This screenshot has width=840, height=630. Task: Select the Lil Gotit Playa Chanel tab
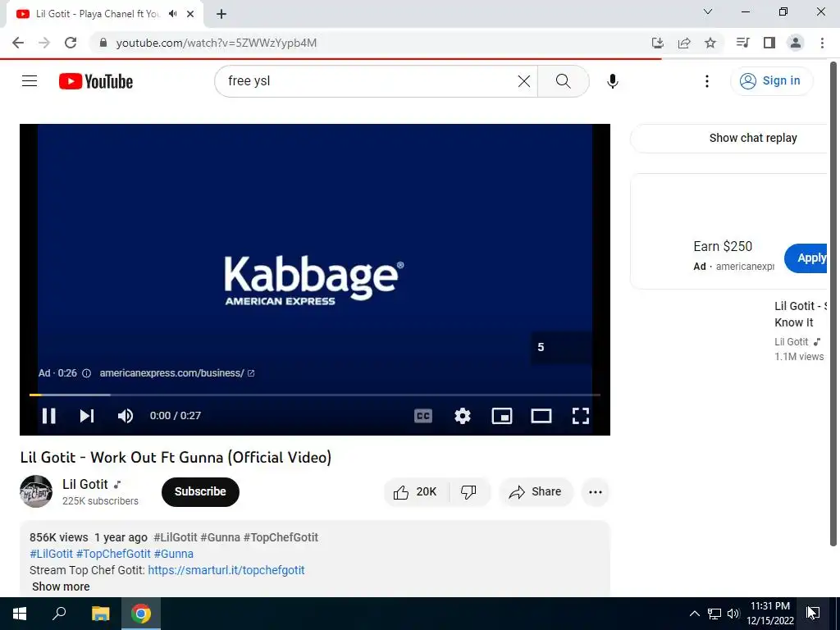pos(98,14)
